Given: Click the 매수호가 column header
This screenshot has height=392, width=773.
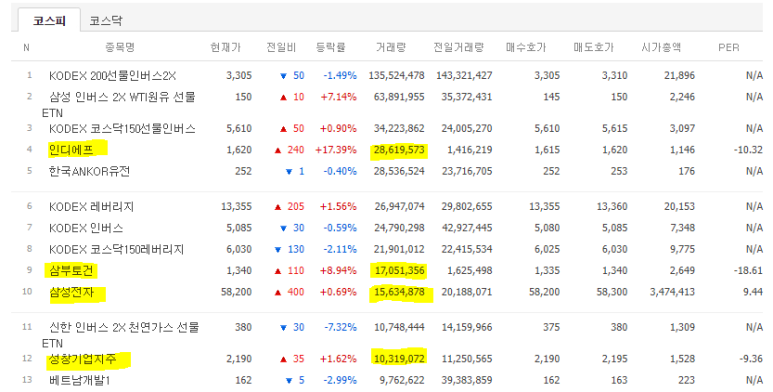Looking at the screenshot, I should [x=526, y=47].
